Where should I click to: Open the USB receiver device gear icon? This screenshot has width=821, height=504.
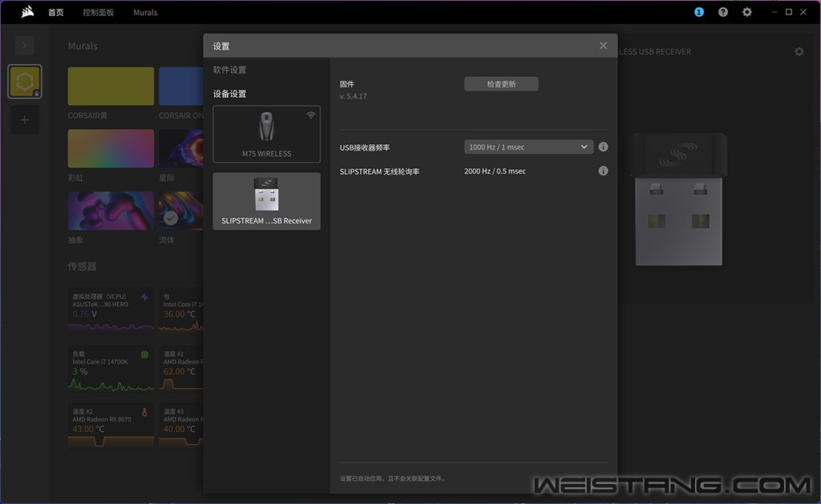(x=799, y=51)
